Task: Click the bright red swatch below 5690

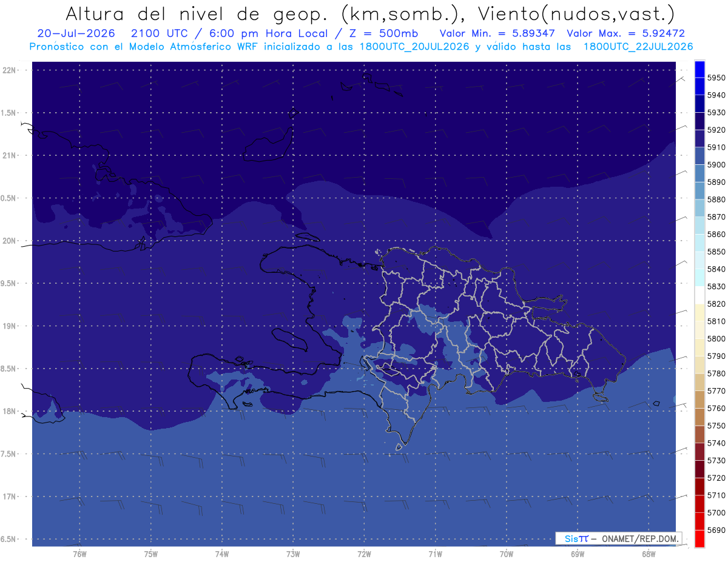Action: 699,538
